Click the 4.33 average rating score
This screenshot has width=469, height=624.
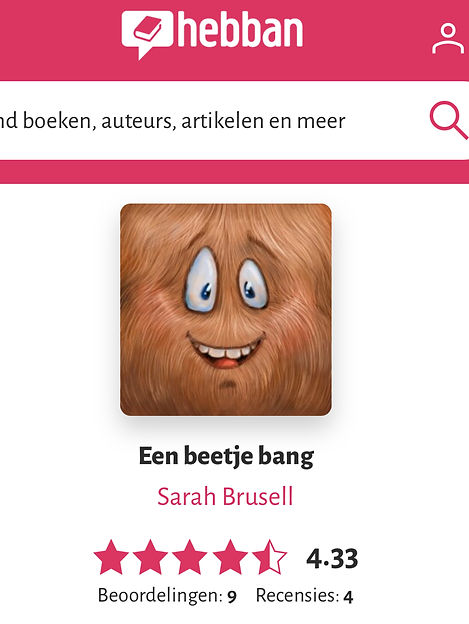[x=332, y=558]
